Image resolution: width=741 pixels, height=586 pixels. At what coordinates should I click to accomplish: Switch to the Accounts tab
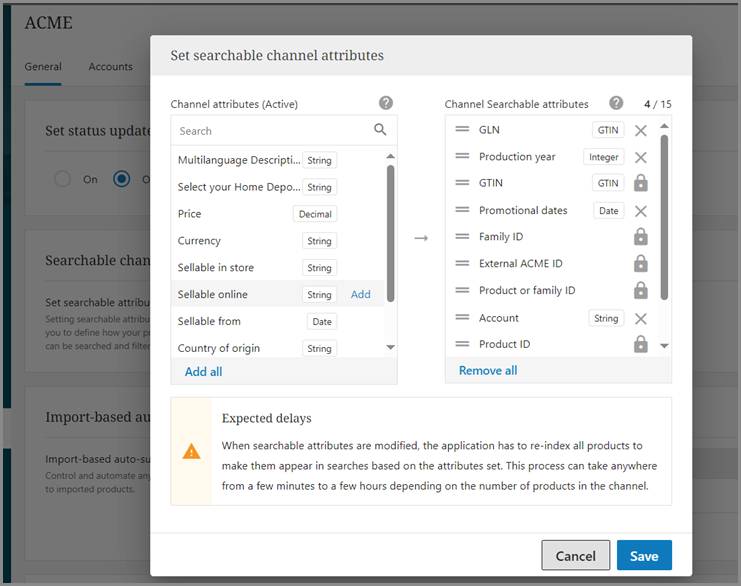(x=110, y=67)
